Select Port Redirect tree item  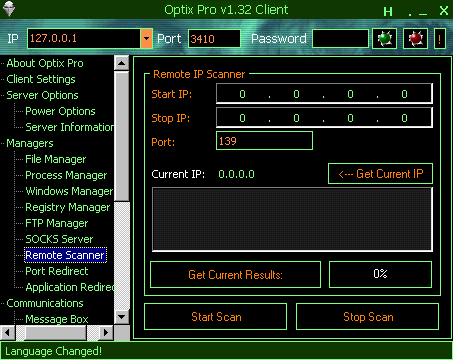57,271
